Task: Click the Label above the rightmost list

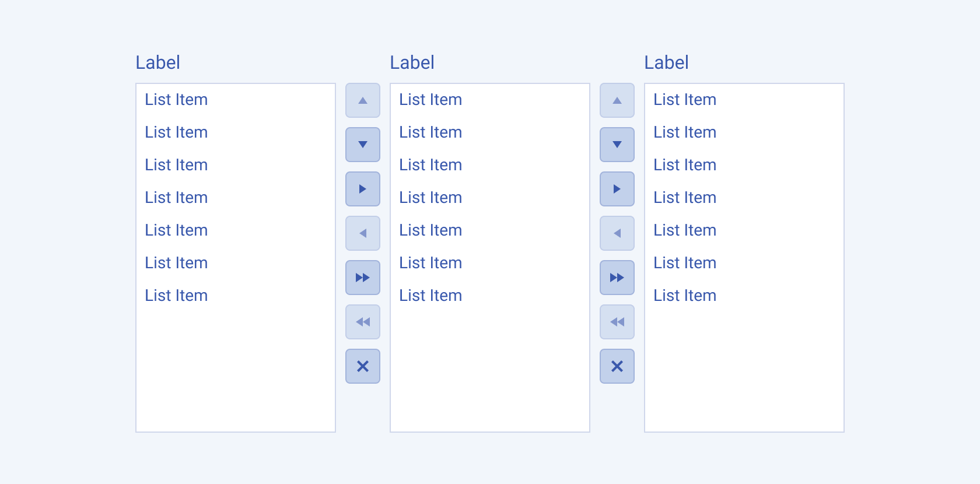Action: (x=666, y=62)
